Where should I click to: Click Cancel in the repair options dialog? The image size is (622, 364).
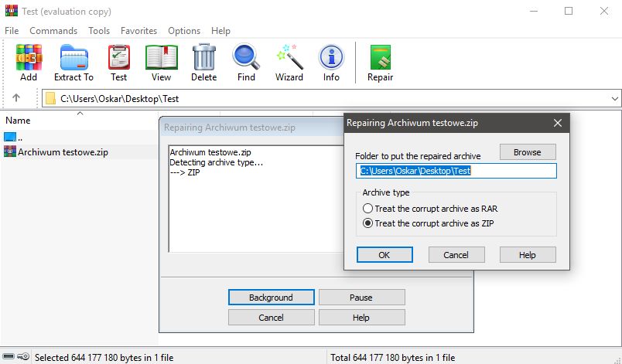pyautogui.click(x=456, y=255)
